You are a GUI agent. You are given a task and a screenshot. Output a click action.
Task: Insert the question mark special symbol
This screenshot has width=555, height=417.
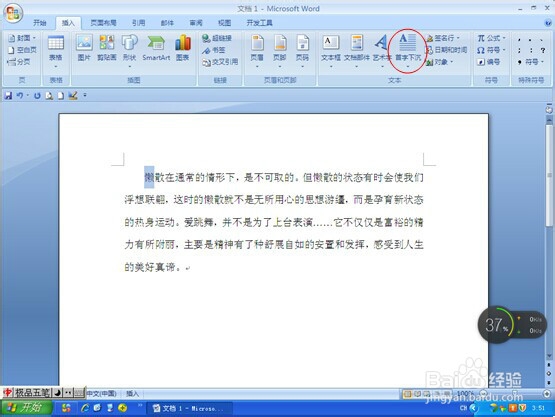click(x=543, y=51)
